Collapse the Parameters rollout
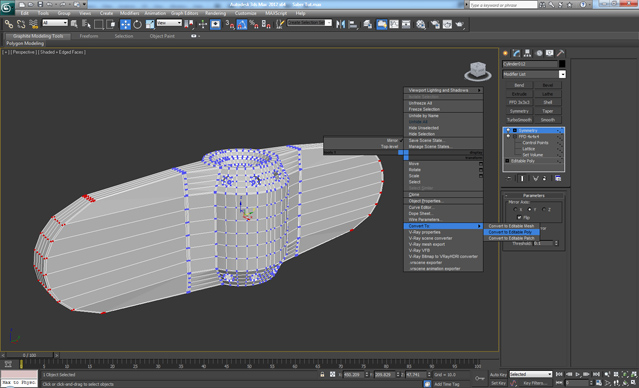The width and height of the screenshot is (639, 388). pyautogui.click(x=533, y=196)
